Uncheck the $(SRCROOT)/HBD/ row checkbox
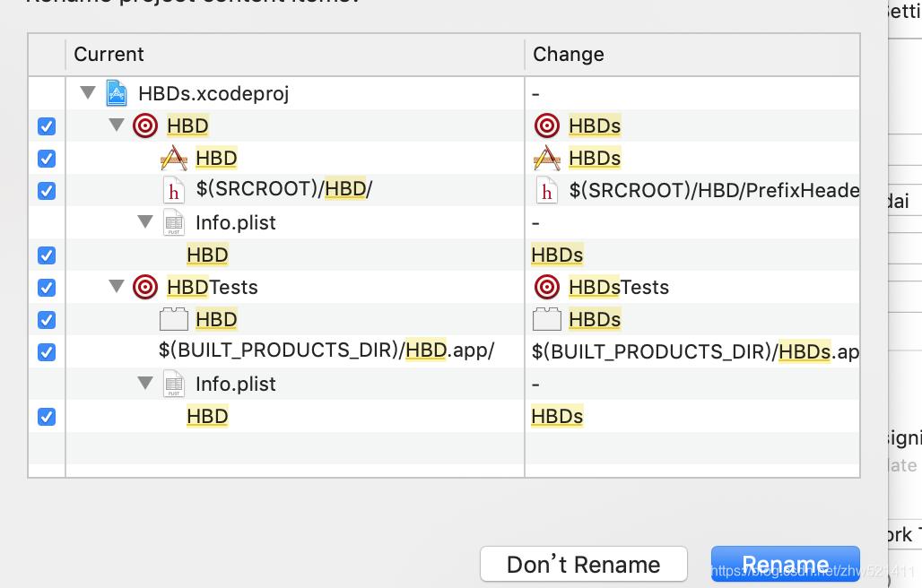Image resolution: width=922 pixels, height=588 pixels. pyautogui.click(x=47, y=191)
